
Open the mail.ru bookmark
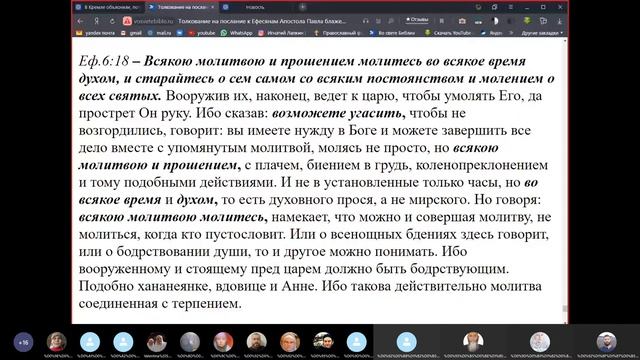tap(160, 33)
